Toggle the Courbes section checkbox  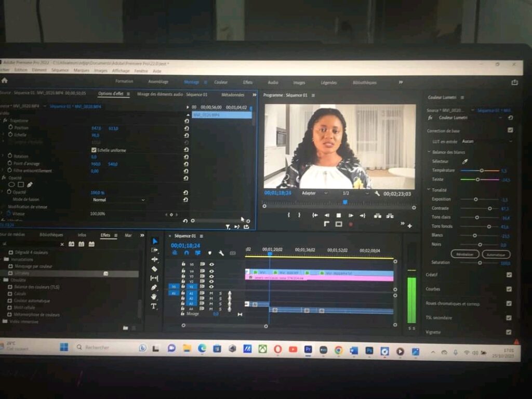click(x=509, y=289)
